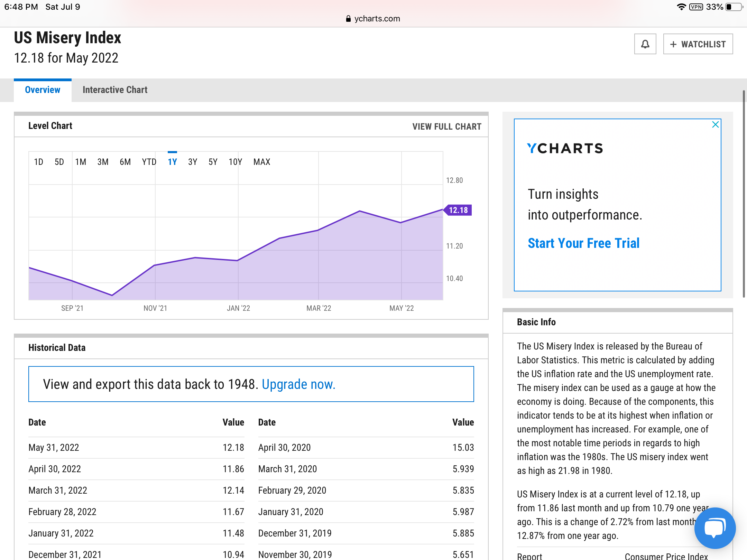
Task: Select the 10Y chart range
Action: pos(235,162)
